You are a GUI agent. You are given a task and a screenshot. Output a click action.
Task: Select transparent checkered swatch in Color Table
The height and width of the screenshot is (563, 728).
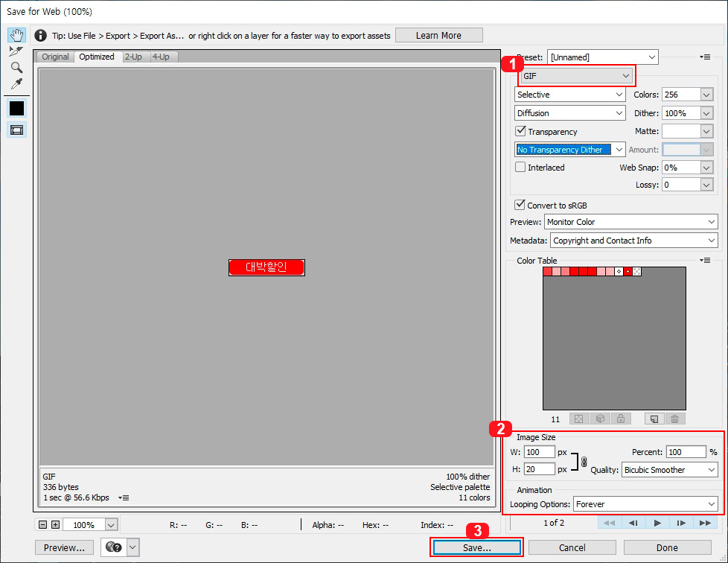coord(637,271)
